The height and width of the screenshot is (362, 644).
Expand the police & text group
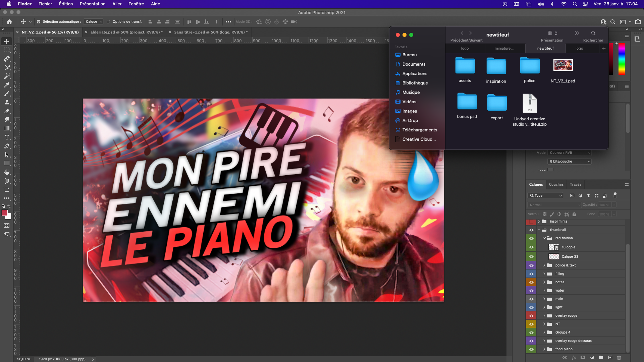(544, 265)
